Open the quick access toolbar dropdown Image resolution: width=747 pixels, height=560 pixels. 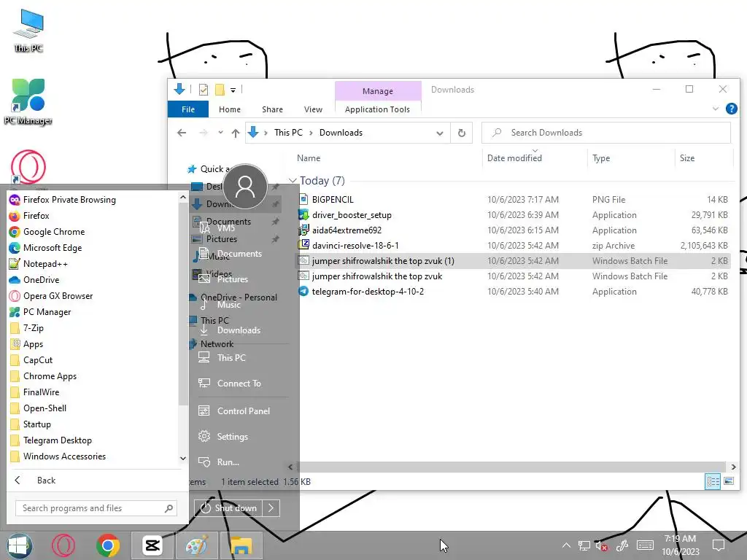point(233,90)
